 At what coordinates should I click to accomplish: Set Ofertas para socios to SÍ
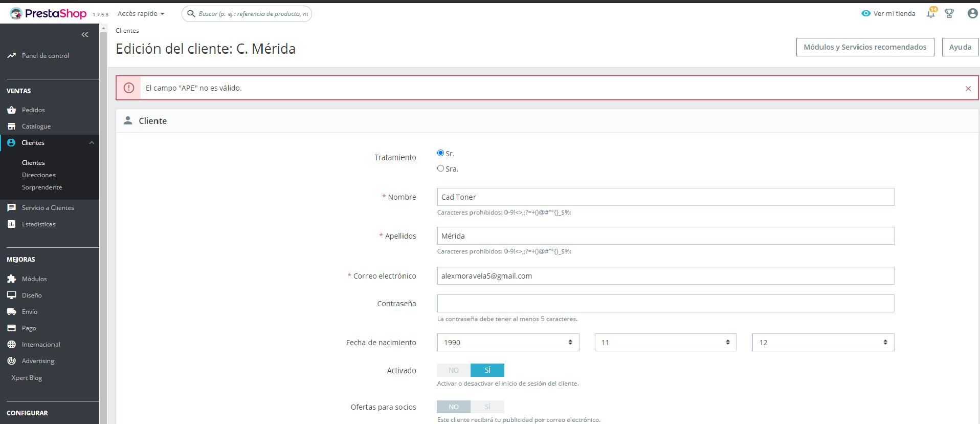[487, 407]
